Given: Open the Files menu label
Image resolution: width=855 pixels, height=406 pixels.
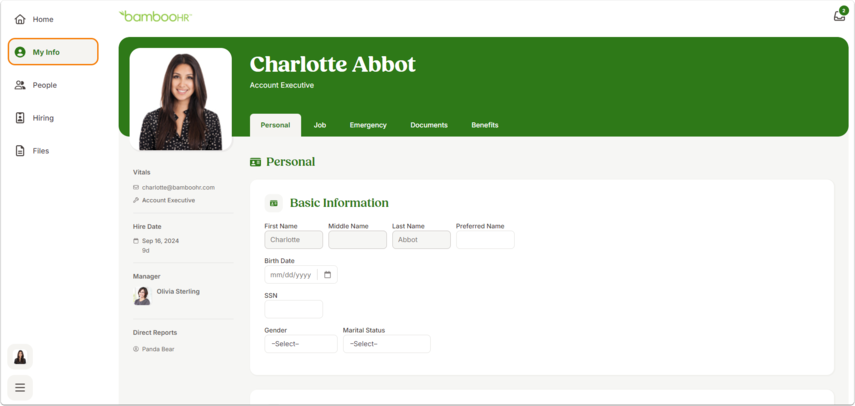Looking at the screenshot, I should (41, 151).
